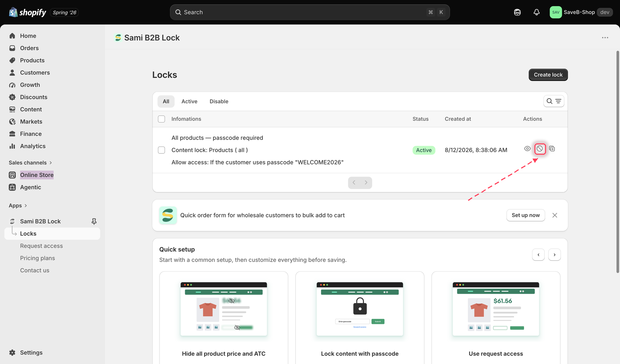The width and height of the screenshot is (620, 364).
Task: Open the Agentic channel
Action: 30,187
